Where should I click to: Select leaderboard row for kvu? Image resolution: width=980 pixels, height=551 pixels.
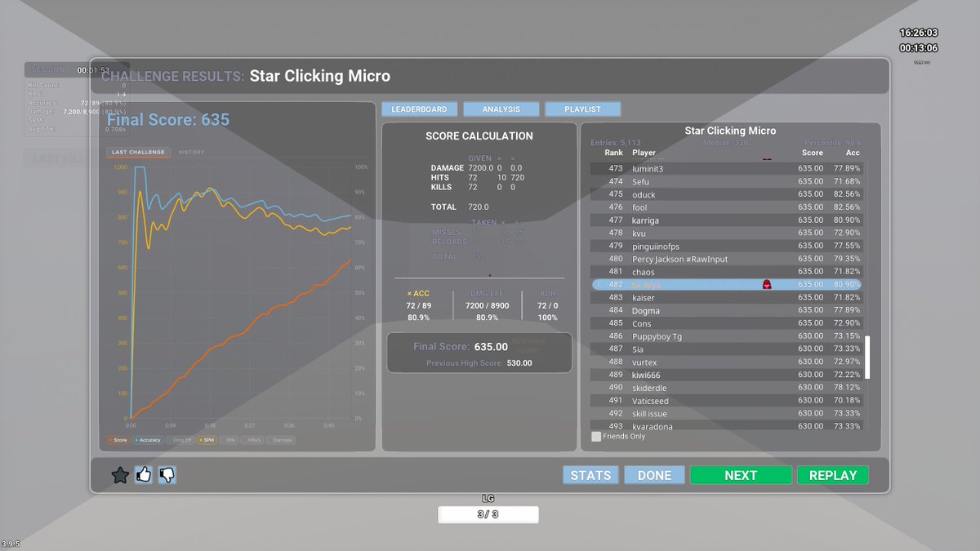coord(726,233)
